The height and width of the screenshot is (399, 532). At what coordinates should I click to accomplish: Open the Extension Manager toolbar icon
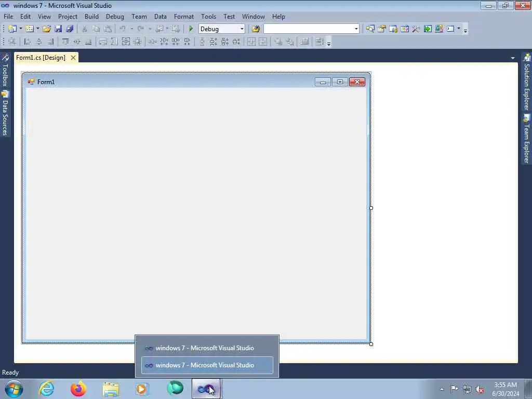point(439,29)
